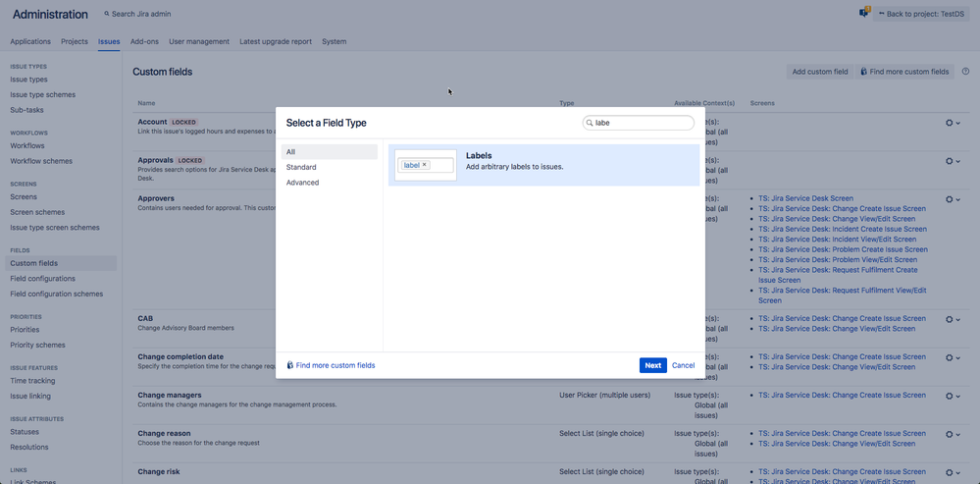Screen dimensions: 980x484
Task: Click the search magnifier icon in dialog
Action: point(589,123)
